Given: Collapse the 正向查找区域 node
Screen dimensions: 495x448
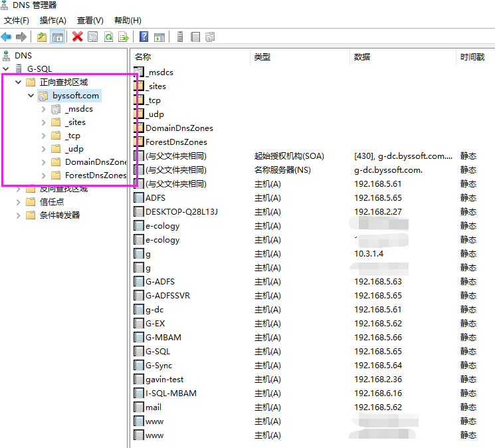Looking at the screenshot, I should click(19, 82).
